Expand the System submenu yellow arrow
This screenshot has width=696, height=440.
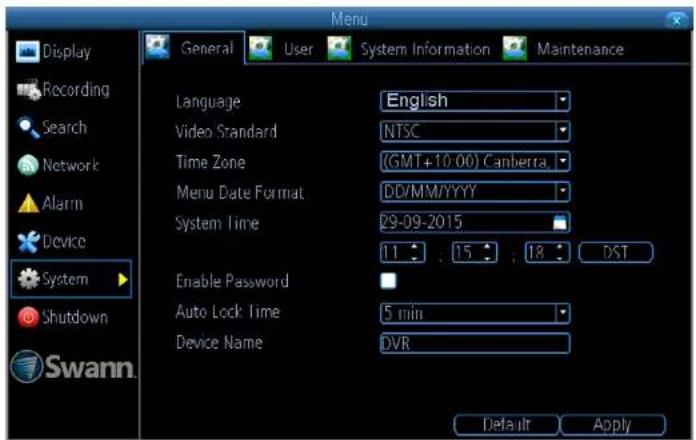pos(123,279)
